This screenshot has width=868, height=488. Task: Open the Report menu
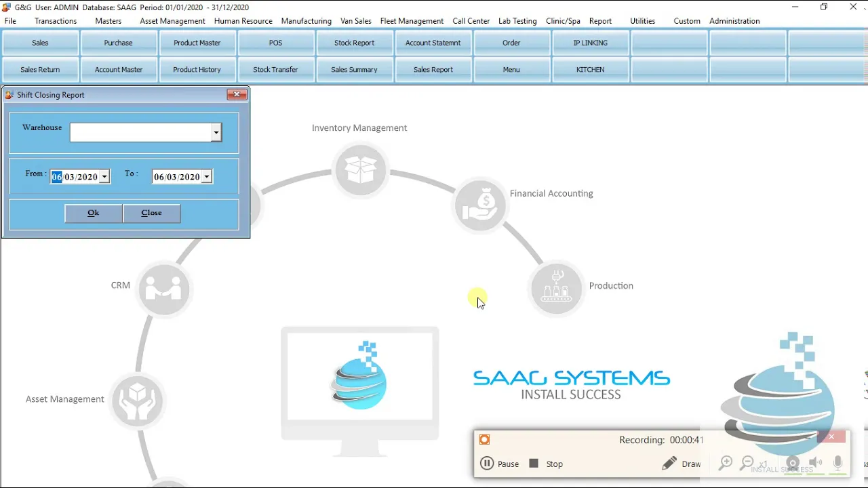600,21
